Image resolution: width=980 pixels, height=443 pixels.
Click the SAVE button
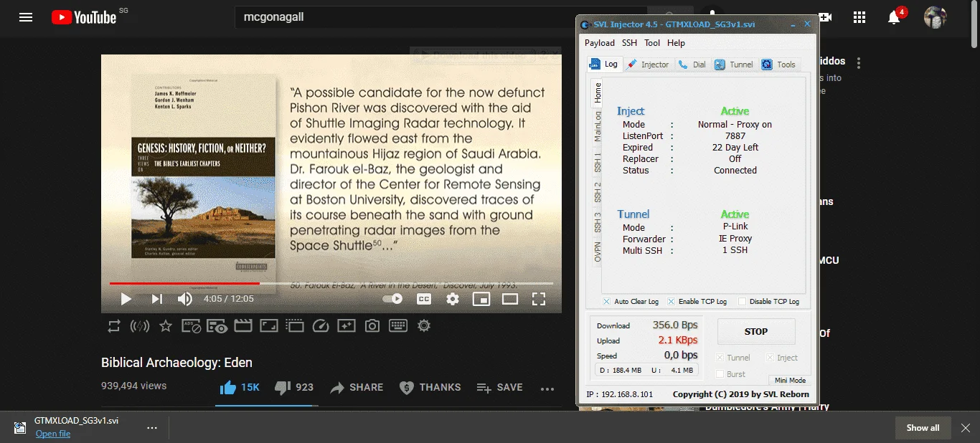[499, 388]
